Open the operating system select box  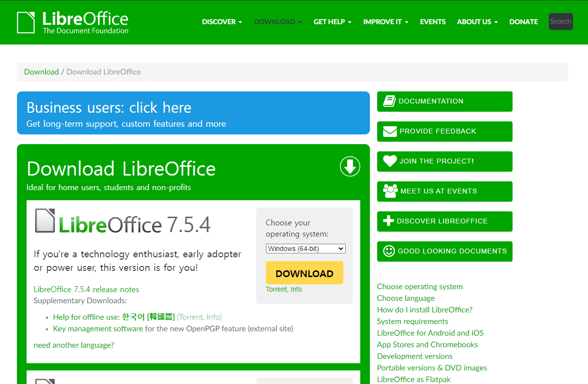(306, 249)
